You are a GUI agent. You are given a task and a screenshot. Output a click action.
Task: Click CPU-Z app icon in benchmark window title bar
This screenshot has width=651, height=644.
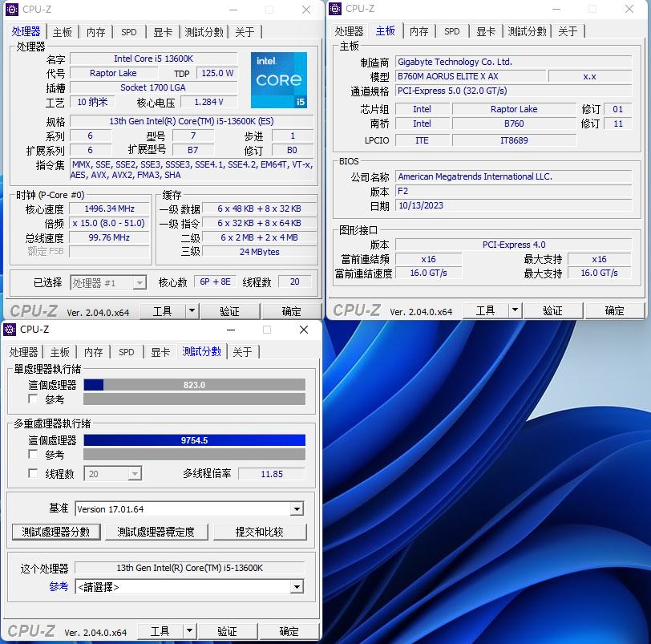[11, 330]
